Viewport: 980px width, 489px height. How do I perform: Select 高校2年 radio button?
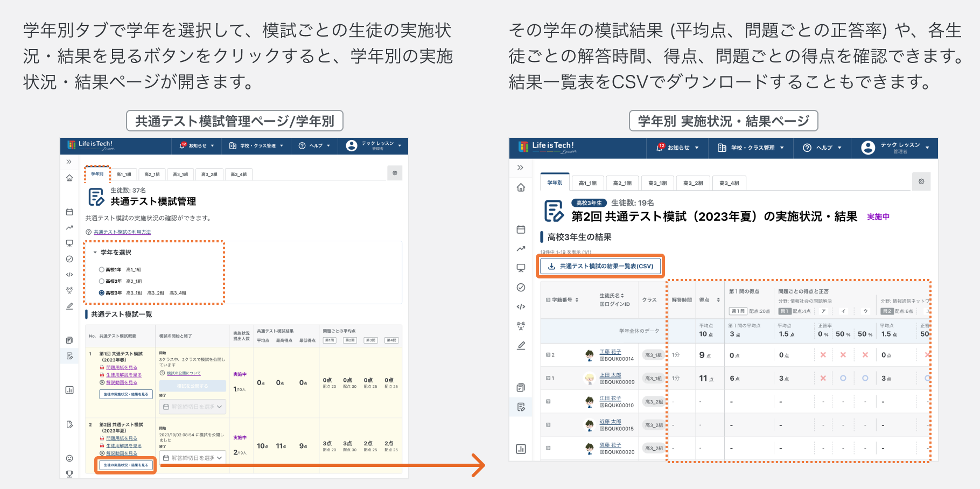(x=101, y=281)
